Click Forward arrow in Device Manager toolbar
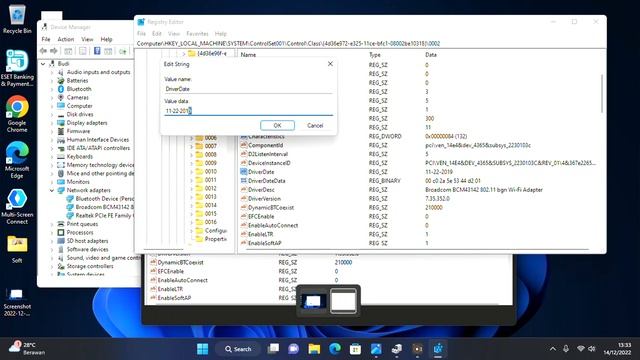Viewport: 640px width, 360px height. click(x=54, y=51)
